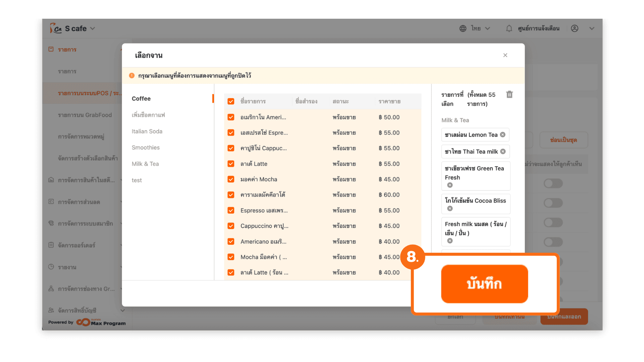This screenshot has height=362, width=644.
Task: Click the notification bell icon
Action: coord(509,28)
